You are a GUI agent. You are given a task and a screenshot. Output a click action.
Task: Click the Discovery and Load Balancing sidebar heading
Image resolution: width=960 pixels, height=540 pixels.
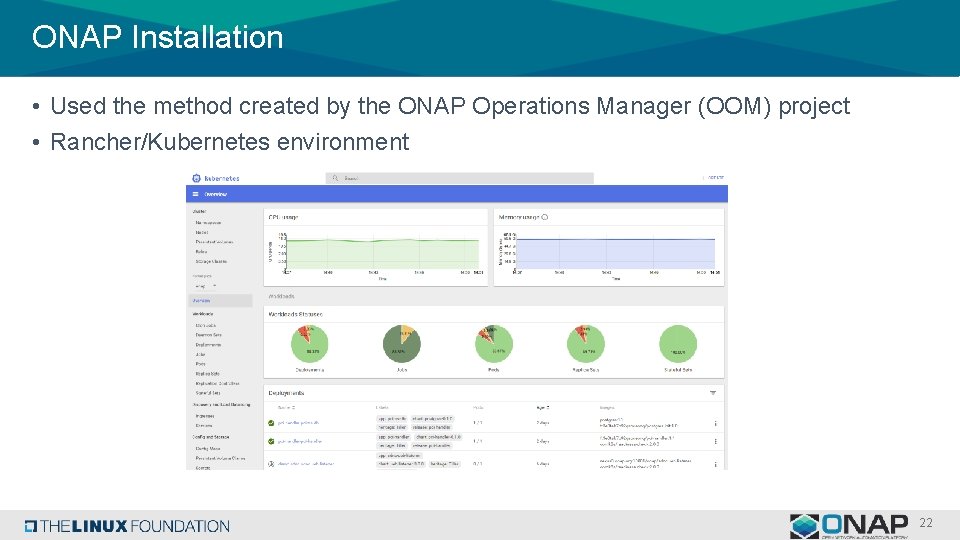tap(221, 405)
